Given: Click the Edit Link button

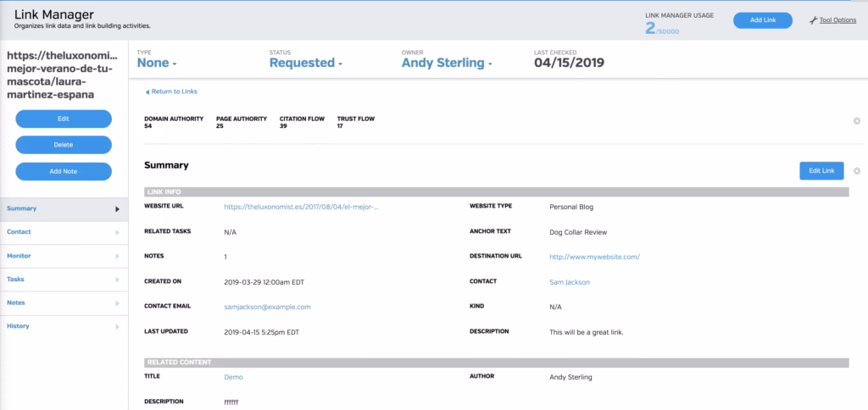Looking at the screenshot, I should coord(821,171).
